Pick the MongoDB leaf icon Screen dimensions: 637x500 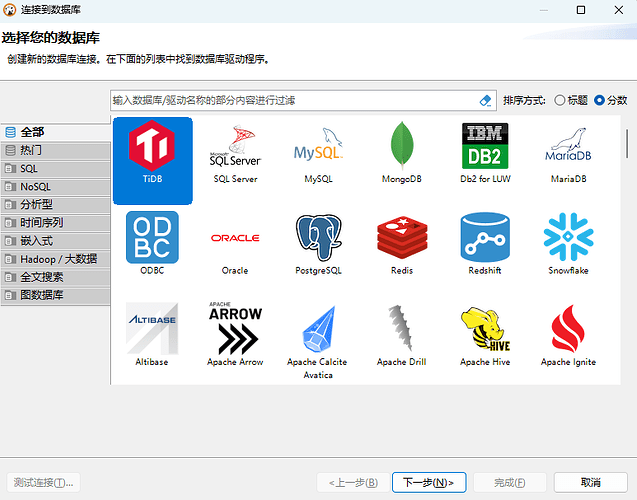pyautogui.click(x=402, y=145)
